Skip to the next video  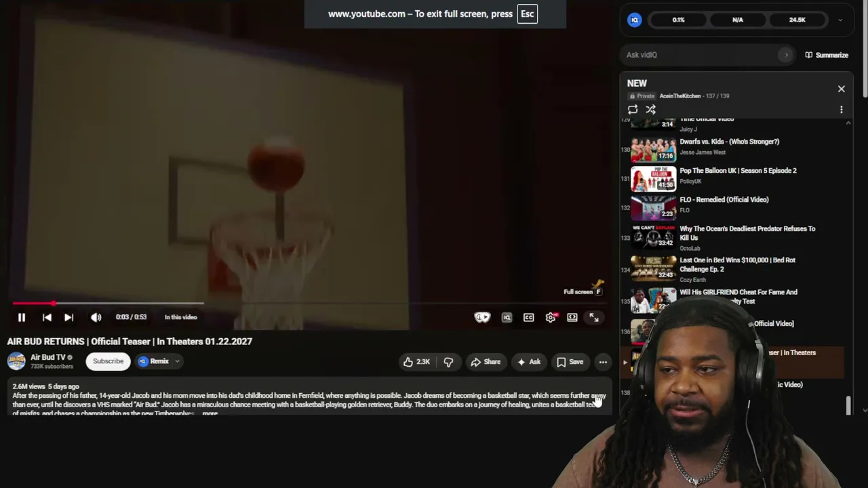(x=68, y=317)
